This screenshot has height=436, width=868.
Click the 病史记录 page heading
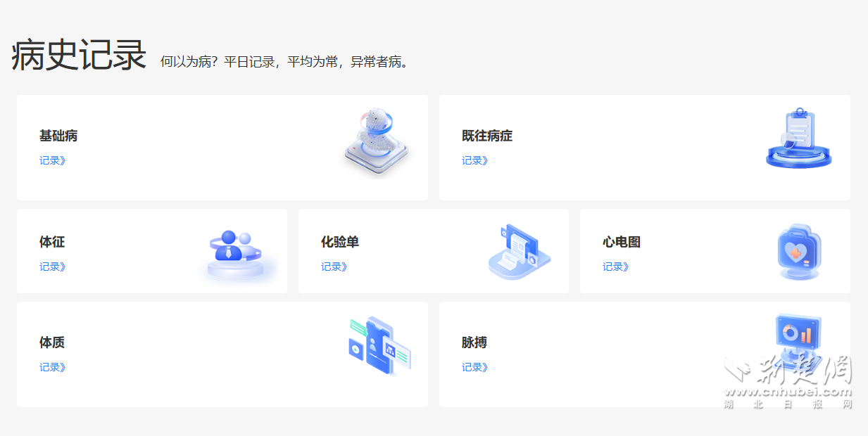(x=79, y=56)
